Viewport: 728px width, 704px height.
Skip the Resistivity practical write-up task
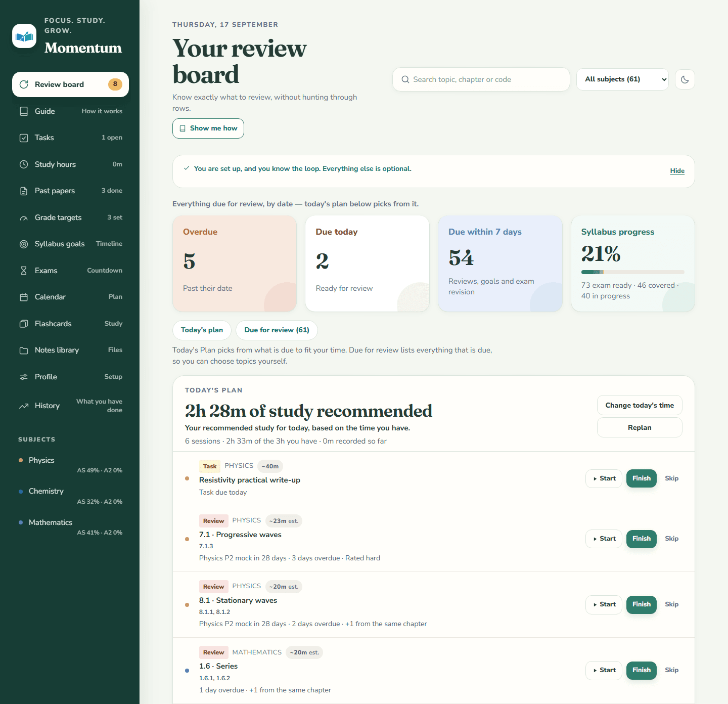click(671, 478)
